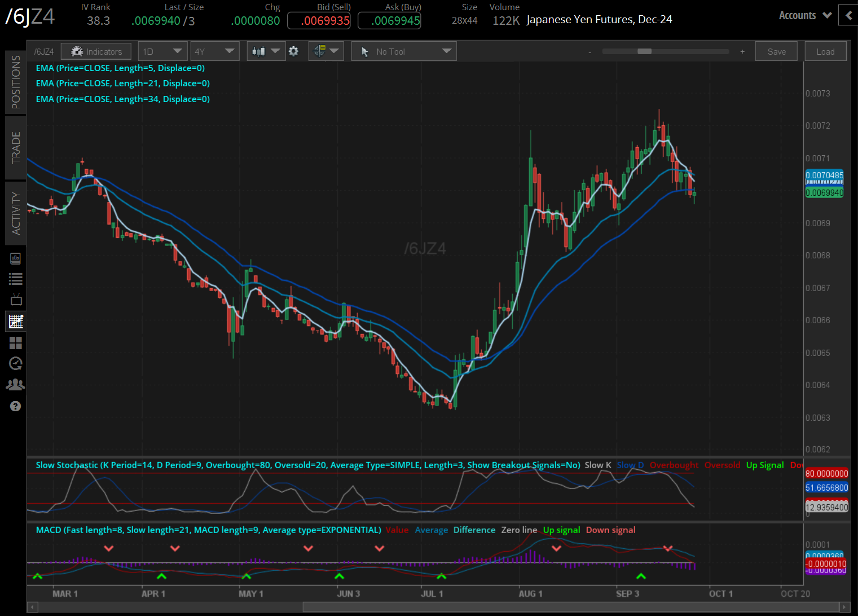
Task: Open the TV media icon in sidebar
Action: point(16,300)
